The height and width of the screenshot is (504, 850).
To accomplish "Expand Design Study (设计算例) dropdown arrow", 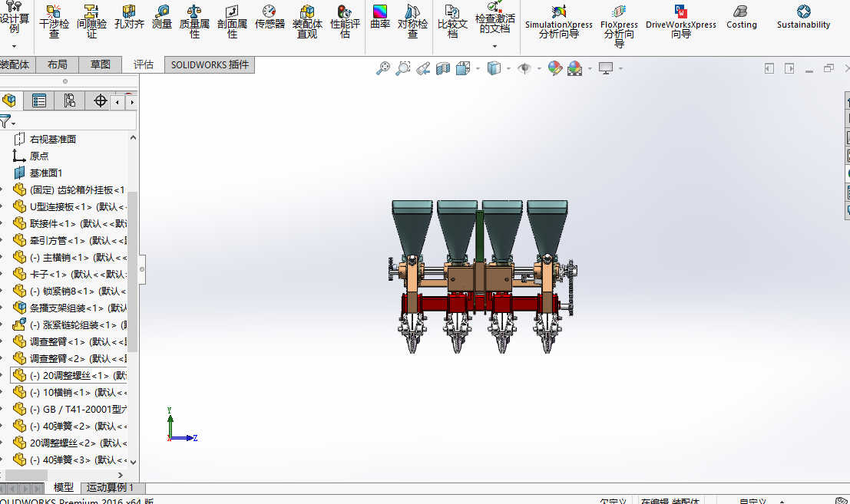I will (14, 47).
